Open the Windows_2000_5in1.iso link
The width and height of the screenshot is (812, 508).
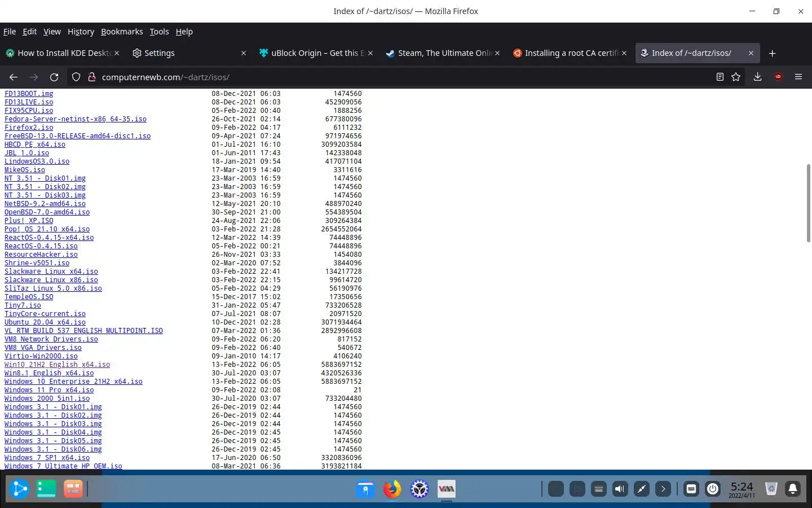(47, 398)
